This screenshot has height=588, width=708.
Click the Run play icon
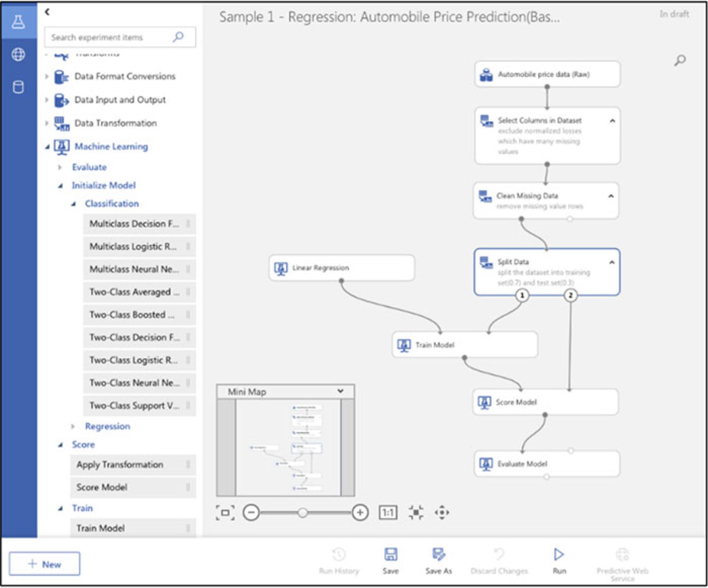pos(559,554)
